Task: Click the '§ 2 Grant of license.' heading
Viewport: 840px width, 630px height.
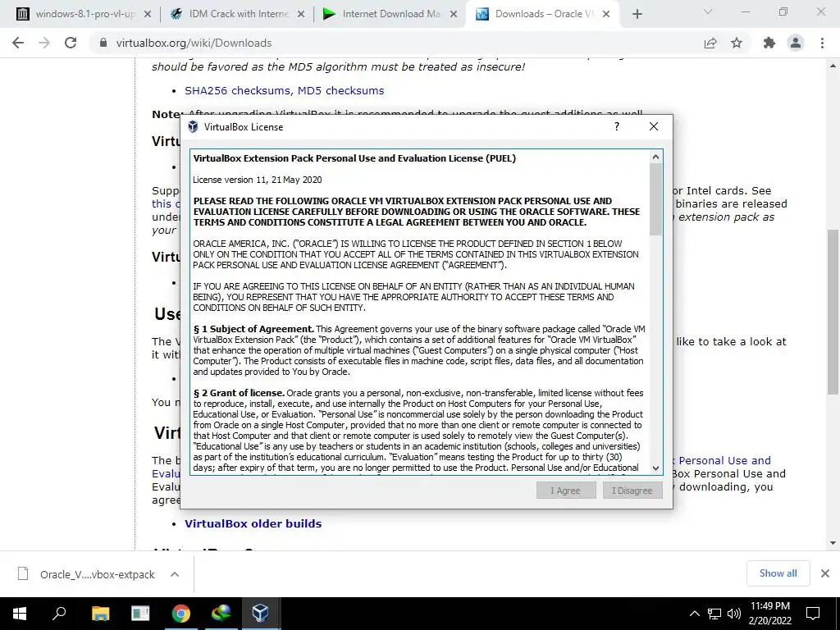Action: 239,393
